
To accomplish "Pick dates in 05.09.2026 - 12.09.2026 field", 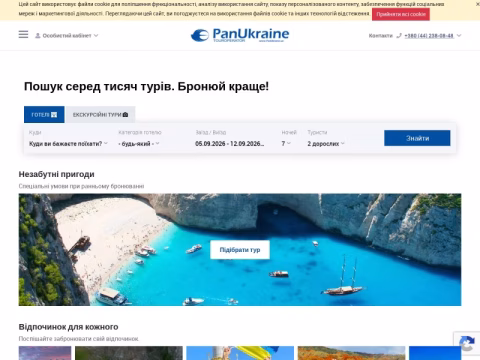I will pos(230,144).
